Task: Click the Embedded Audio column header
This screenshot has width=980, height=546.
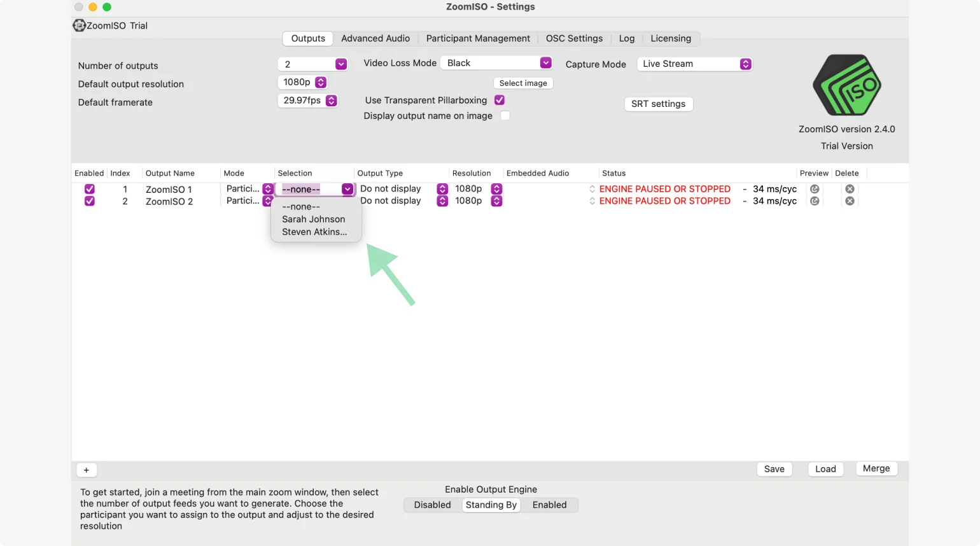Action: click(x=538, y=173)
